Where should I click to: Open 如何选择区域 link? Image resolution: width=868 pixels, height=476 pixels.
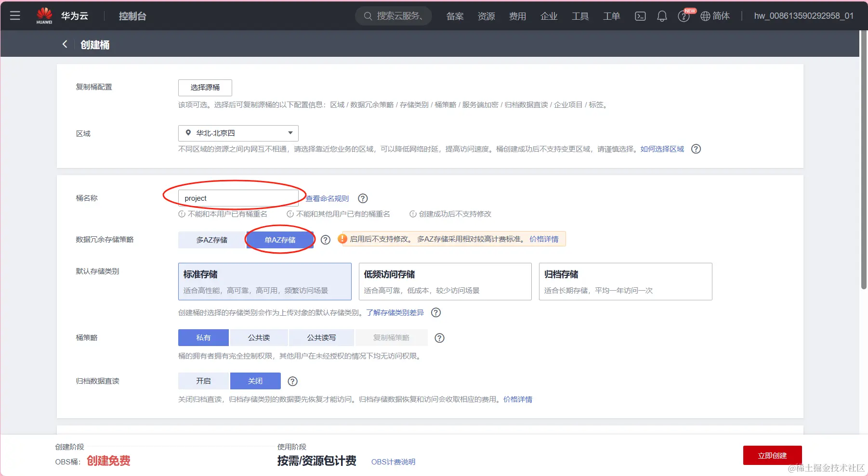coord(662,149)
